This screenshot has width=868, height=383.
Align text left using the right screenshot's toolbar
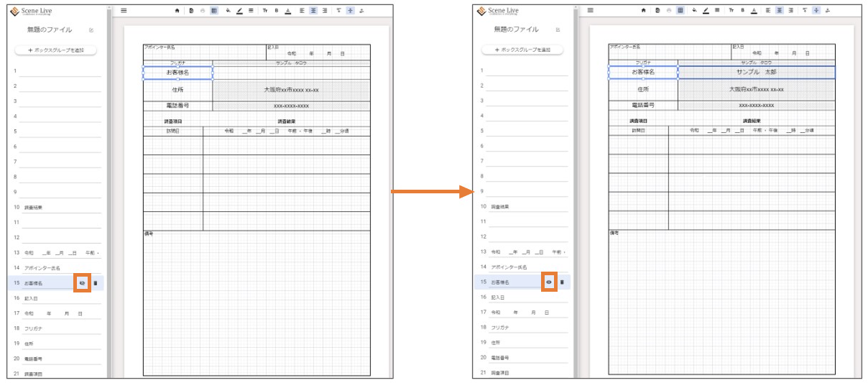click(x=767, y=11)
